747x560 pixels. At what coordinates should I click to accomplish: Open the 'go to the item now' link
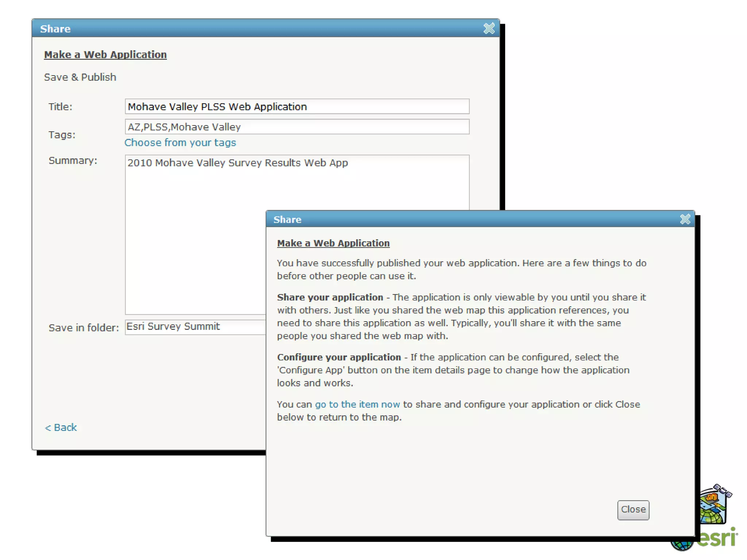(x=357, y=404)
